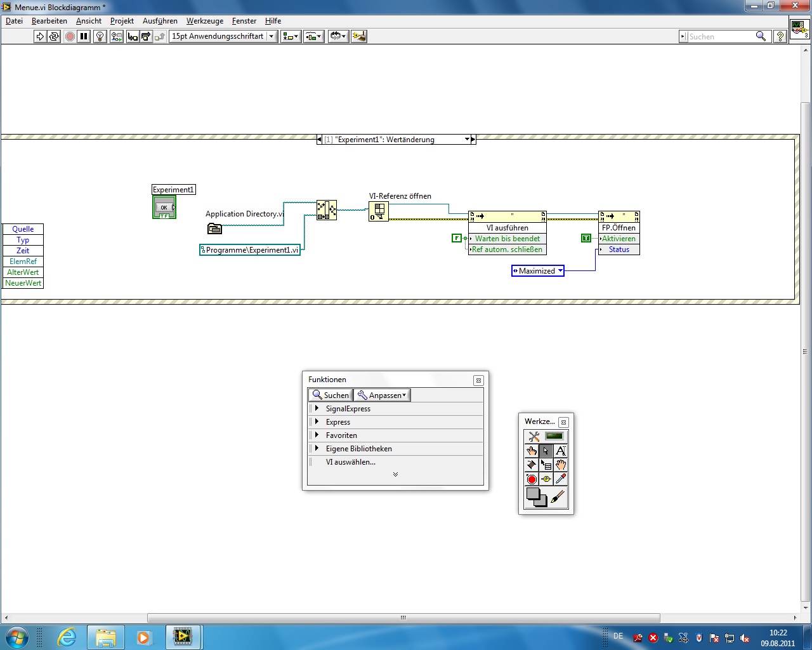The width and height of the screenshot is (812, 650).
Task: Select the Experiment1 OK button terminal
Action: pyautogui.click(x=164, y=207)
